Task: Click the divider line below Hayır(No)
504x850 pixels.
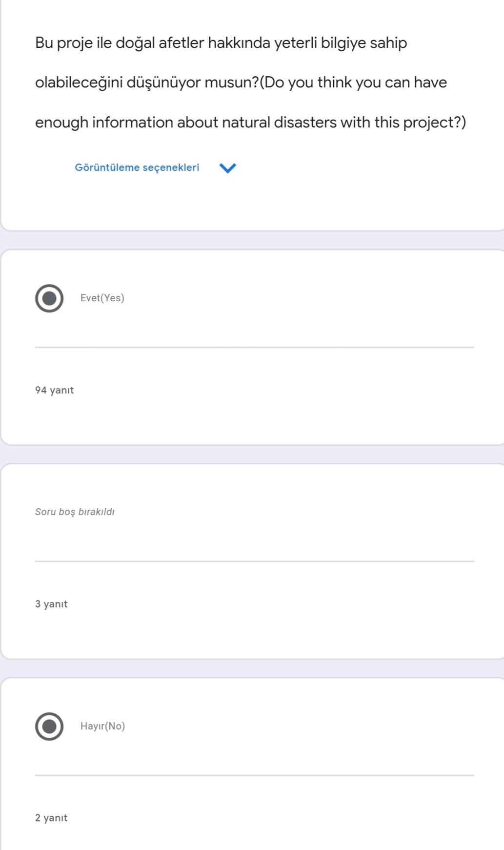Action: click(254, 775)
